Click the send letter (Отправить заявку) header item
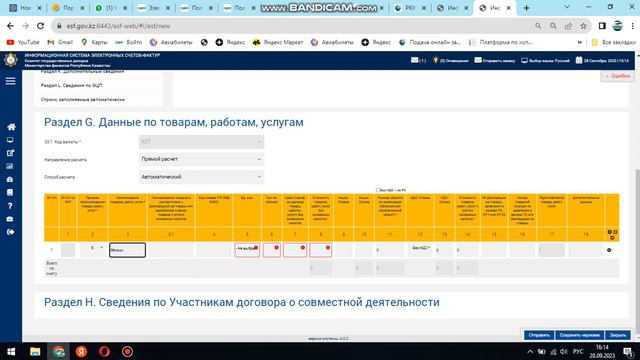Screen dimensions: 640x360 494,60
